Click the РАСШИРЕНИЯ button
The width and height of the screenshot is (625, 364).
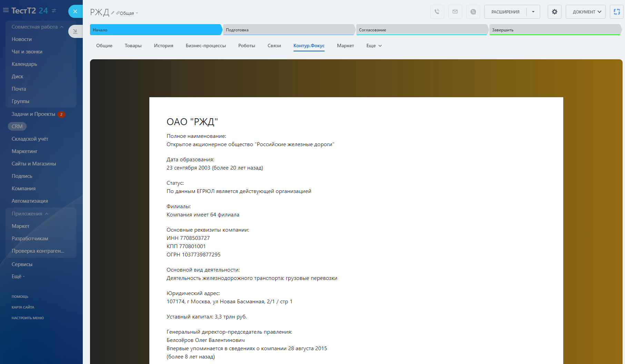point(505,12)
